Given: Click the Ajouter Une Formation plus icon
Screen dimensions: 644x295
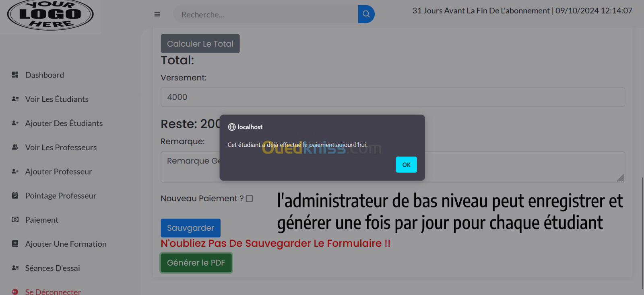Looking at the screenshot, I should [15, 244].
